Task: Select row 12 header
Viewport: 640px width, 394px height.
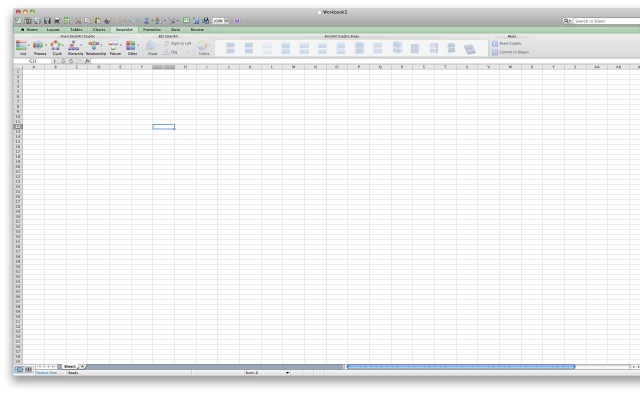Action: [x=18, y=127]
